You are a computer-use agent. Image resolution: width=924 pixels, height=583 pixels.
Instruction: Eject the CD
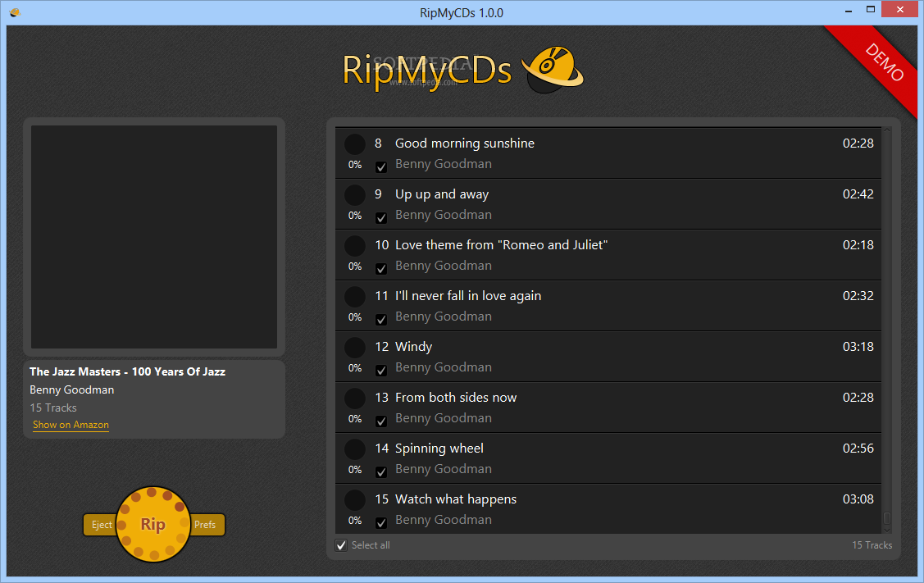pyautogui.click(x=100, y=525)
